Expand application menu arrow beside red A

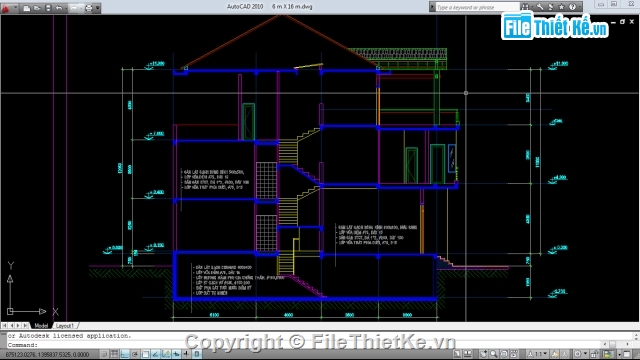tap(16, 7)
